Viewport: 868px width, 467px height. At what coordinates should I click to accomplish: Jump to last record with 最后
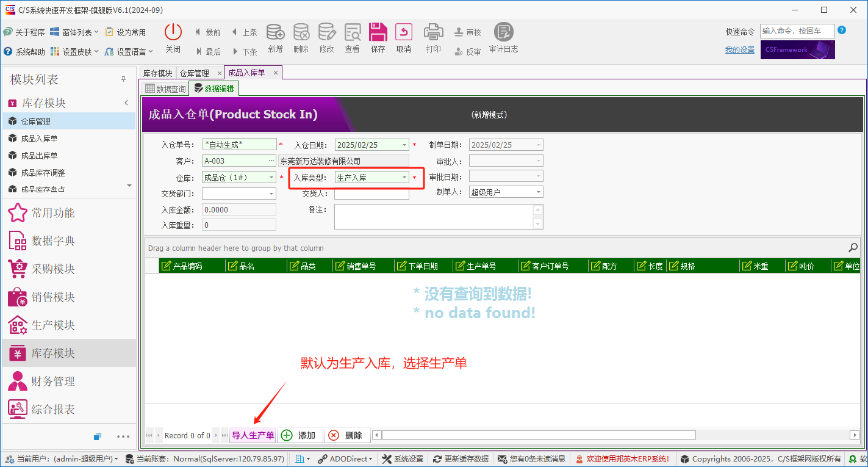[208, 52]
